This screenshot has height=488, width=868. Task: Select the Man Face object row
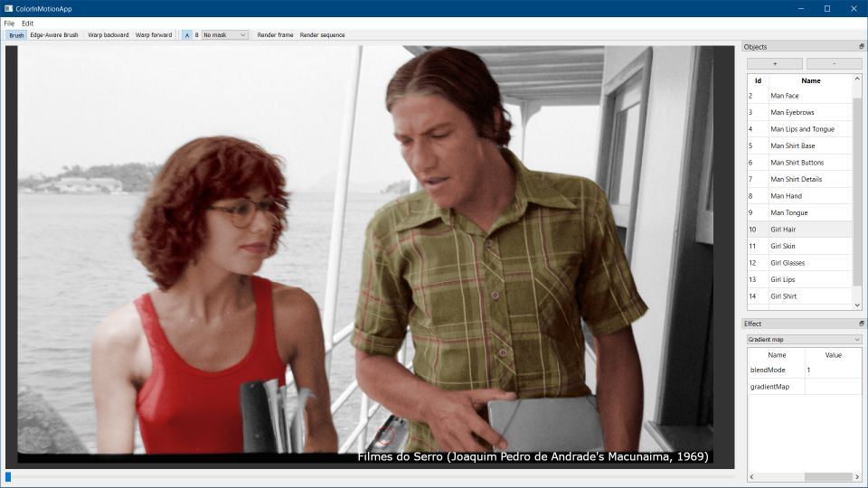800,96
